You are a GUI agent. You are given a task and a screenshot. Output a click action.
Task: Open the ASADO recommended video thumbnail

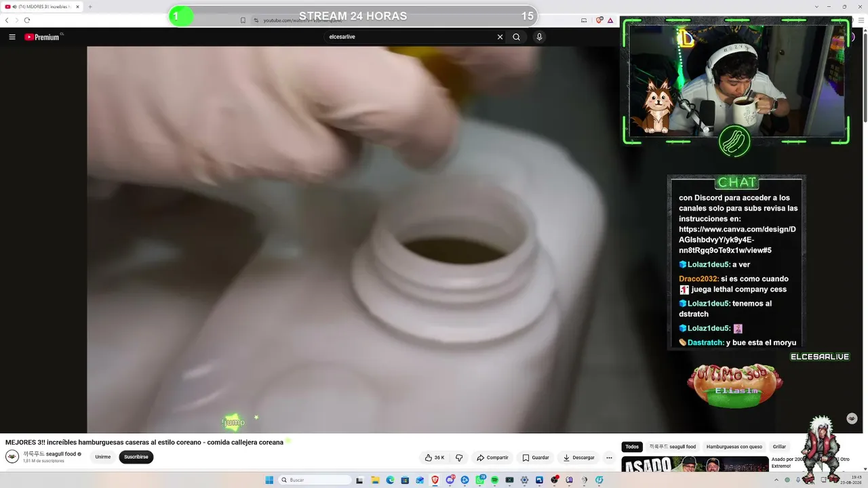point(695,464)
